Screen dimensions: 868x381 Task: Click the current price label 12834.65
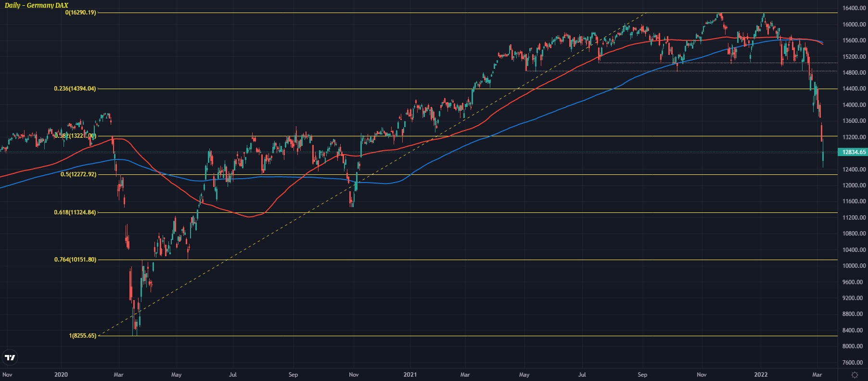click(x=853, y=152)
